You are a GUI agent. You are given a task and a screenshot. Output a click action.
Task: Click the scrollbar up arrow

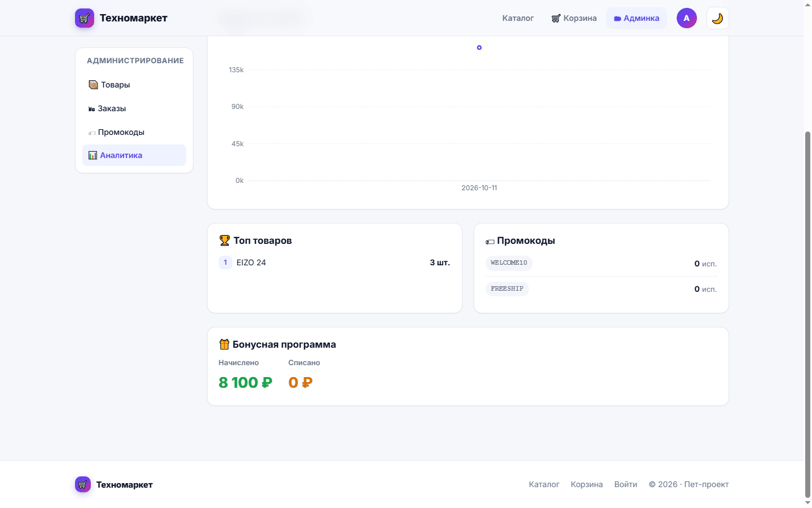pos(807,5)
